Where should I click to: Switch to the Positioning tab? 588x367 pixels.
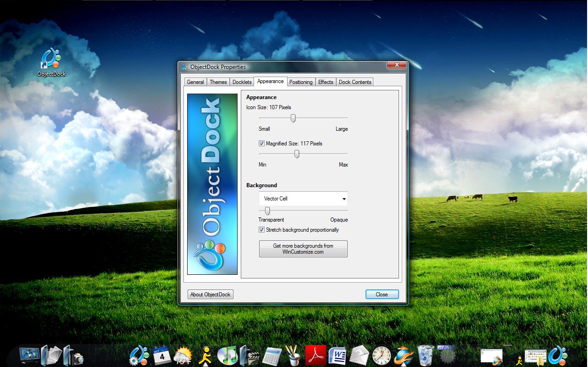pyautogui.click(x=301, y=82)
